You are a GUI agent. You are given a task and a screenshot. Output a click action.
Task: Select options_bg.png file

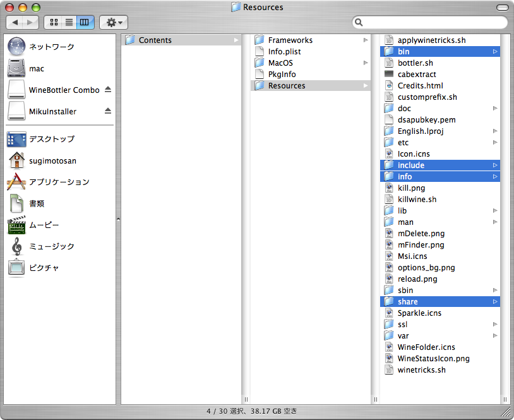[x=440, y=268]
